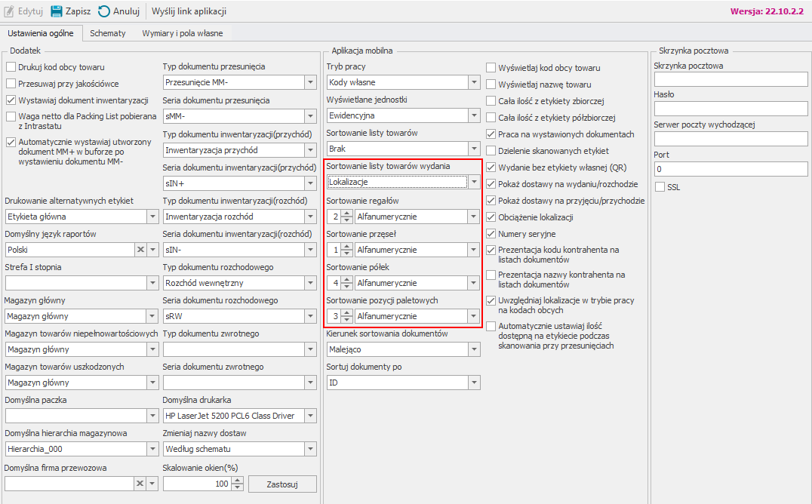This screenshot has width=812, height=504.
Task: Click the Zapisz save icon
Action: [57, 11]
